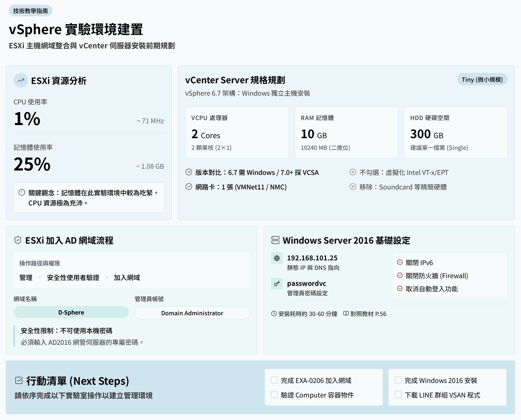Viewport: 521px width, 420px height.
Task: Check 完成 Windows 2016 安裝 box
Action: (x=398, y=380)
